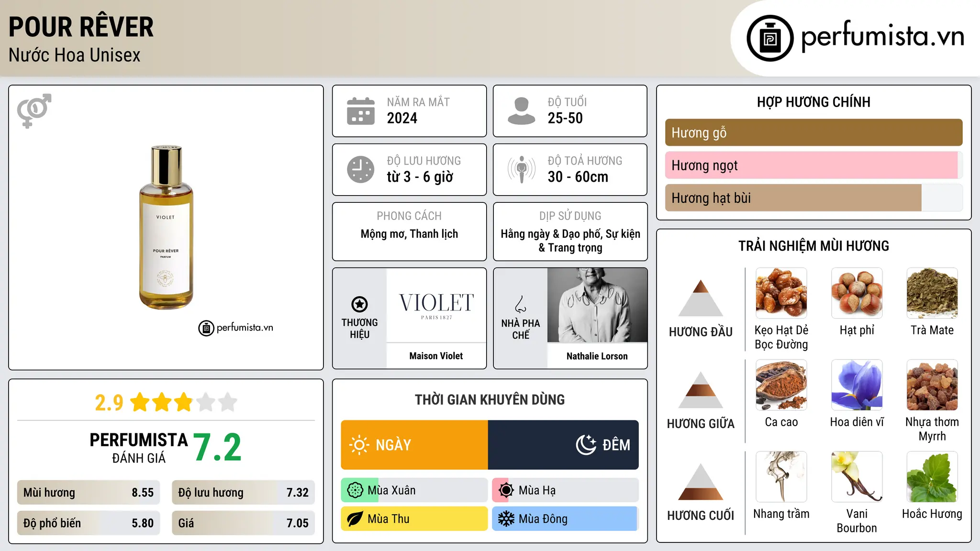Click the Độ lưu hương 7.32 score bar

(x=243, y=493)
